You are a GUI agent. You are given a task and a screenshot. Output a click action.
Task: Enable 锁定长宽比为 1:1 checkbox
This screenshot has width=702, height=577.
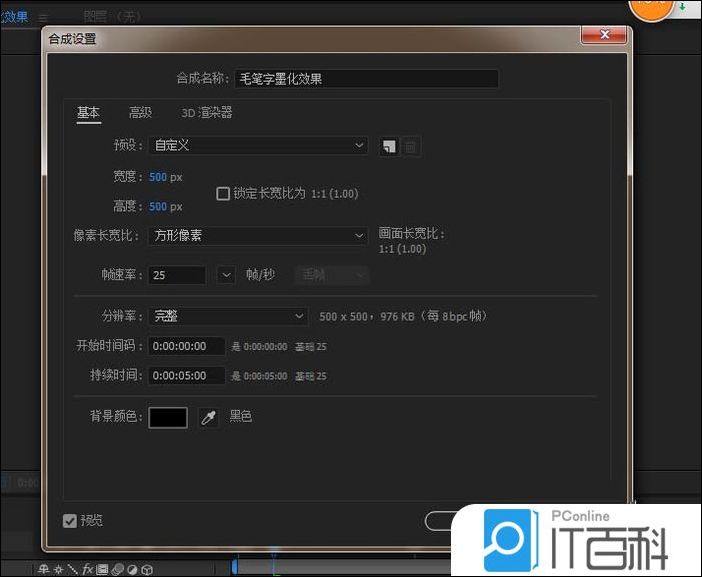tap(223, 194)
